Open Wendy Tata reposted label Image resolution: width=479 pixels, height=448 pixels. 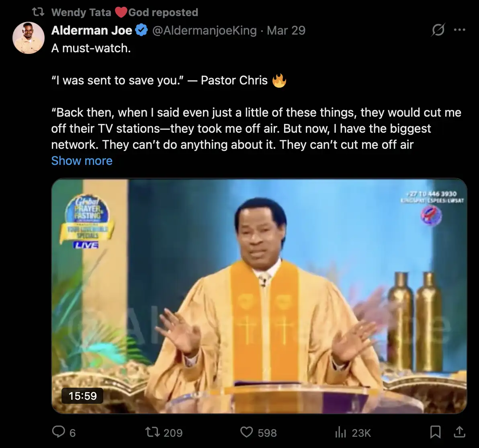(125, 12)
